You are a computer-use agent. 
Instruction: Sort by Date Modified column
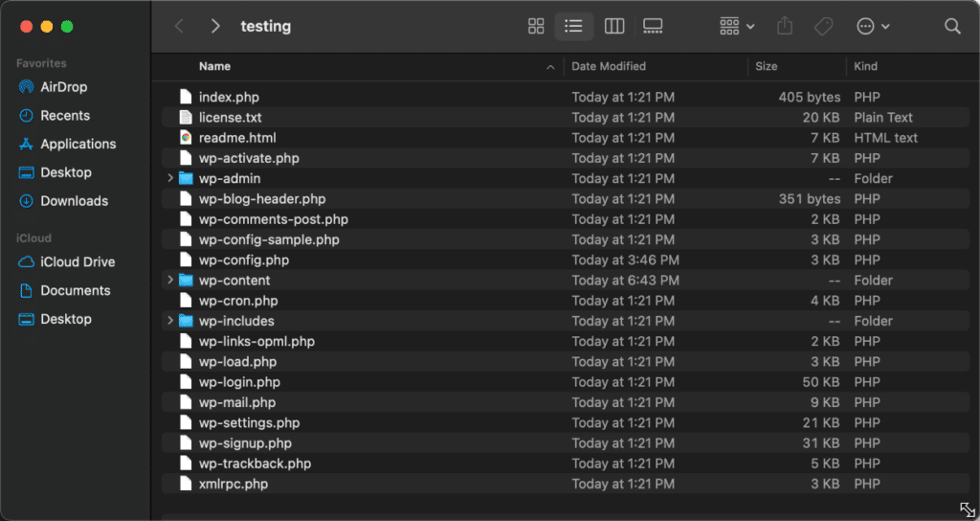pos(609,66)
